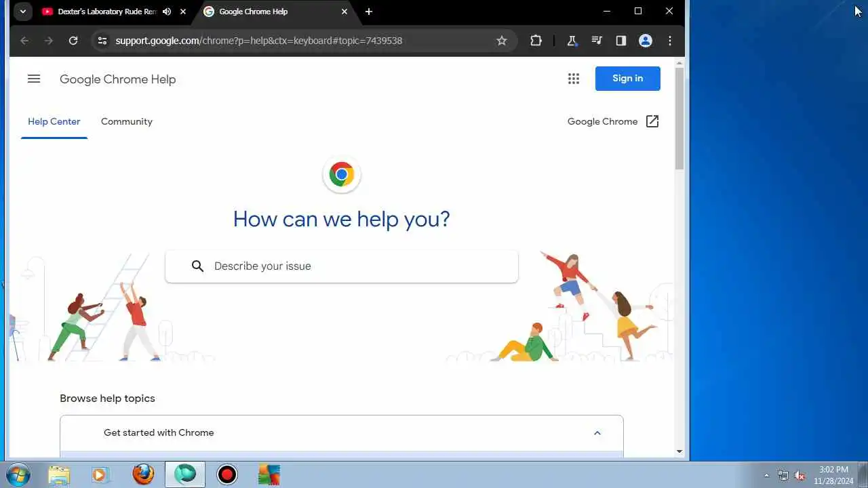Open the Chrome profile avatar
This screenshot has height=488, width=868.
tap(646, 41)
